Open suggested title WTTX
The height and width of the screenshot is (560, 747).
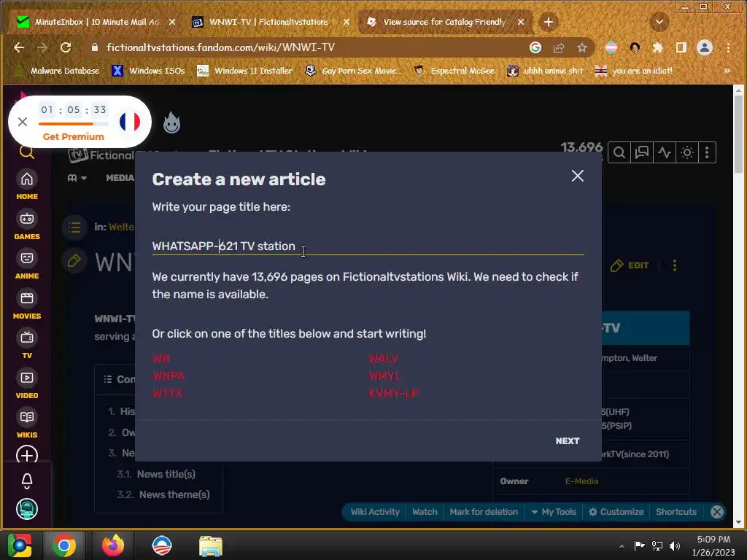(167, 393)
